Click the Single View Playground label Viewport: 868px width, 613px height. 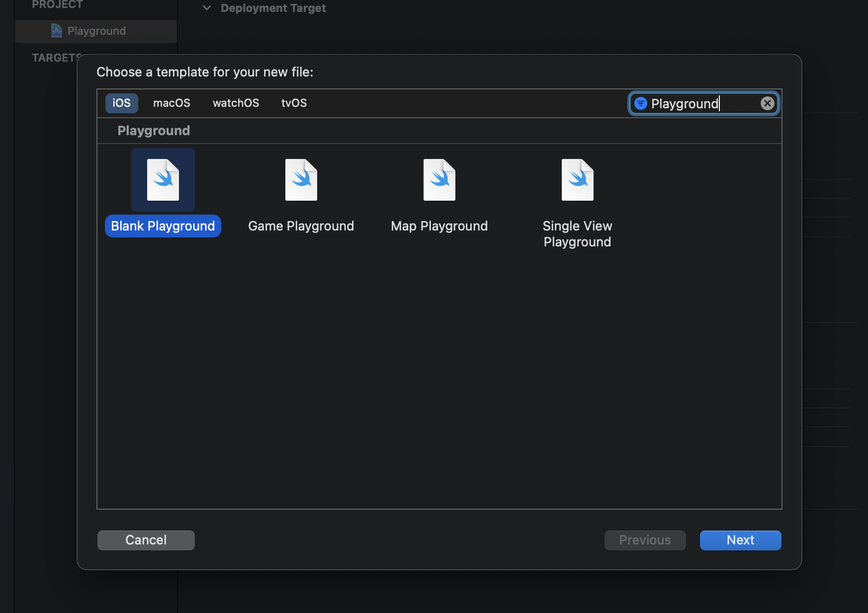coord(577,234)
